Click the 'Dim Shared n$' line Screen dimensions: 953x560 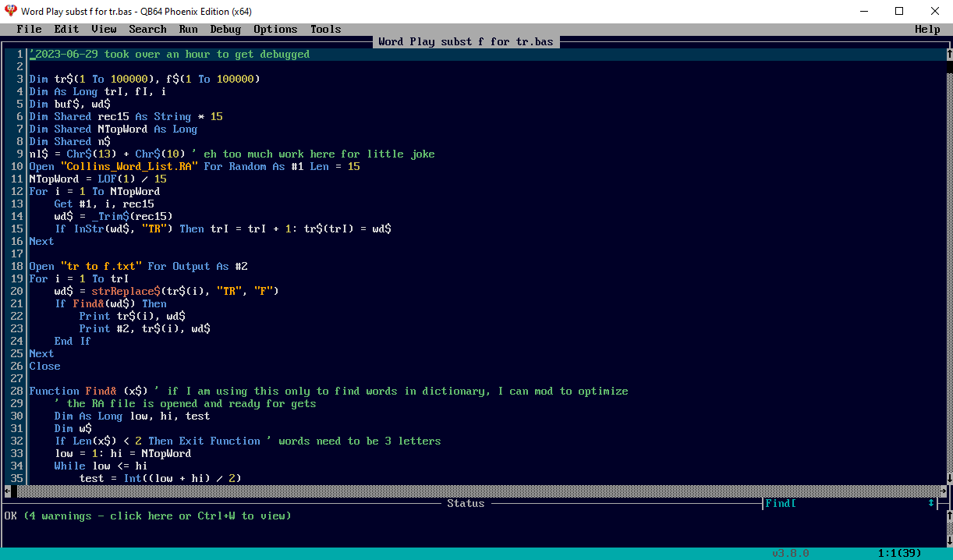pos(69,142)
